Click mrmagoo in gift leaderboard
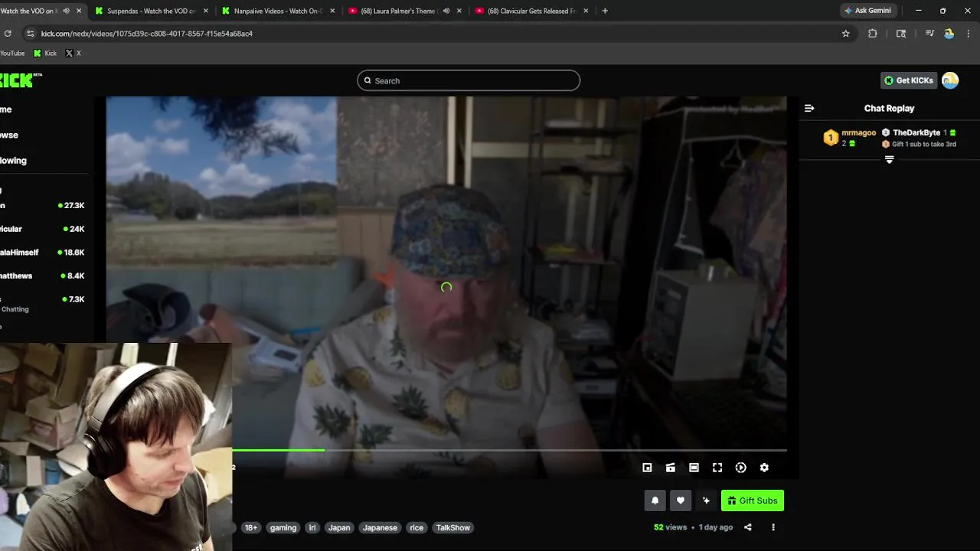 click(858, 132)
